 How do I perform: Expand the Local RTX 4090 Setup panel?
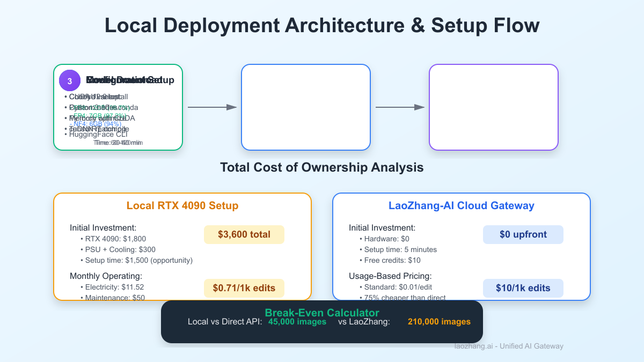182,205
